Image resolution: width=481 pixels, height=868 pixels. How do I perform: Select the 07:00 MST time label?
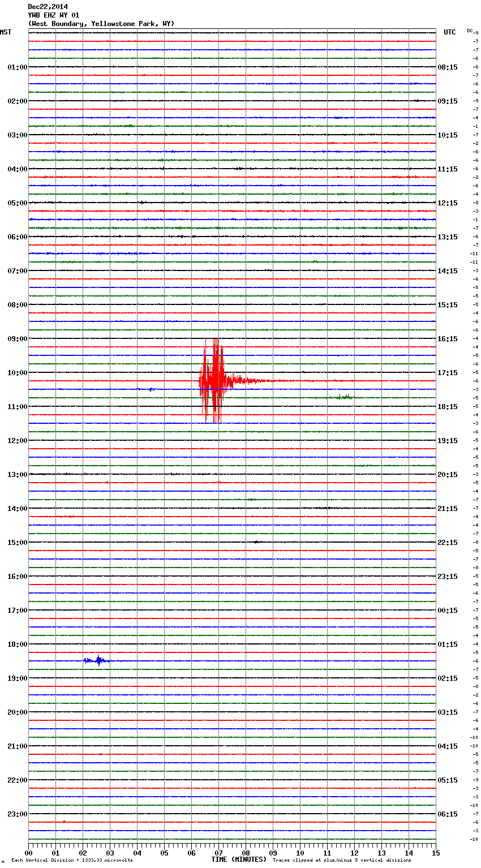point(17,271)
